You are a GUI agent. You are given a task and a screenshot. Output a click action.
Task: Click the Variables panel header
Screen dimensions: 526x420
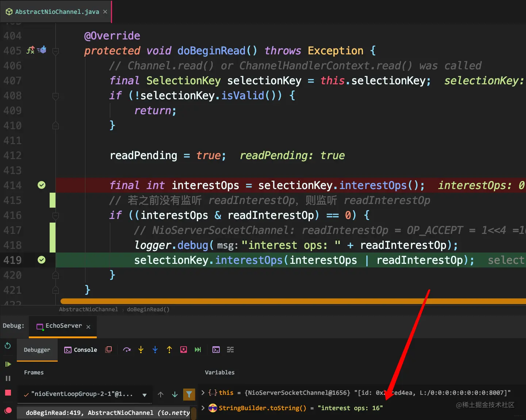pyautogui.click(x=220, y=373)
